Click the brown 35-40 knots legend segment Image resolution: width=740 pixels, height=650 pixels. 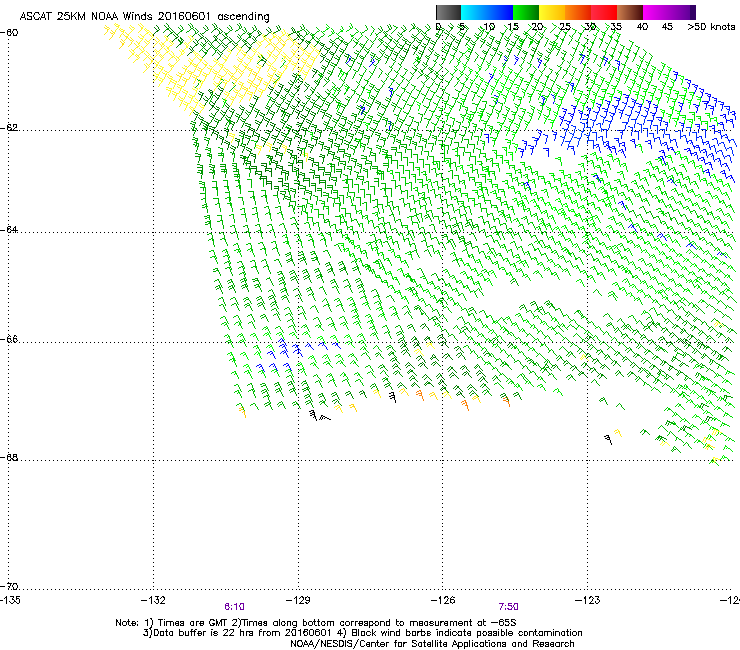[x=630, y=12]
